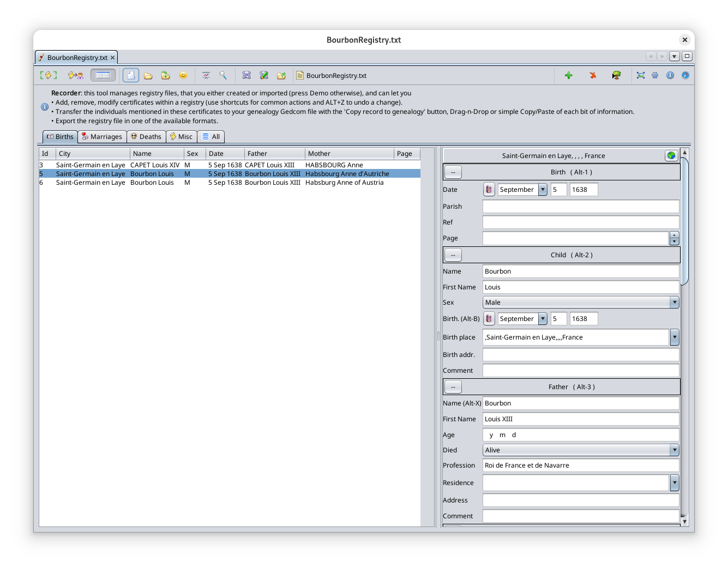Close the BourbonRegistry.txt tab
This screenshot has width=728, height=569.
(112, 57)
